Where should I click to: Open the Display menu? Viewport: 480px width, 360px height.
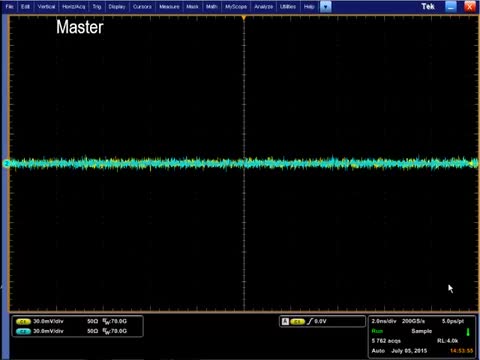click(x=117, y=7)
